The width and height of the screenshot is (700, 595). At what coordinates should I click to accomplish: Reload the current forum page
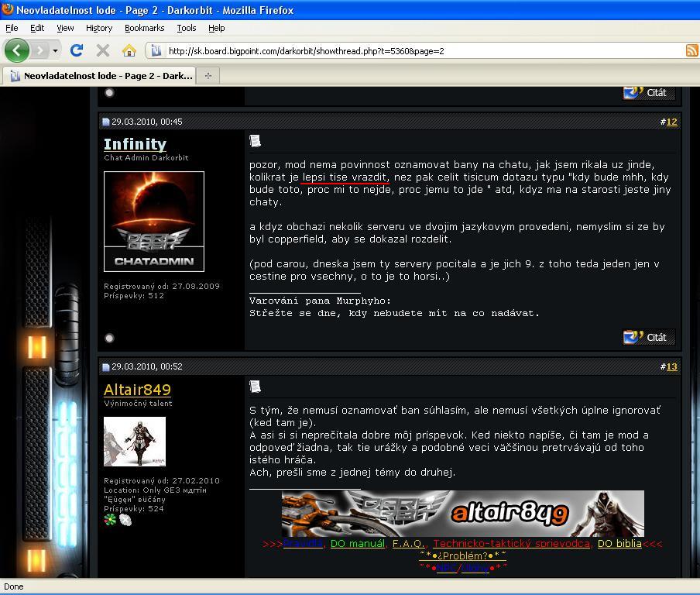(76, 50)
